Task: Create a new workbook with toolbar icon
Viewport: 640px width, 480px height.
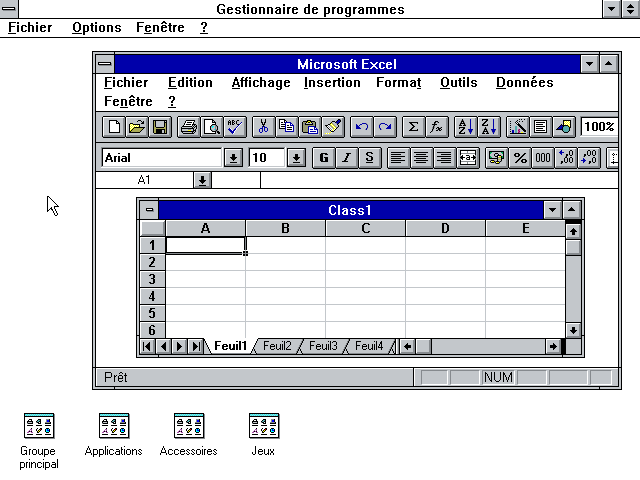Action: pyautogui.click(x=114, y=127)
